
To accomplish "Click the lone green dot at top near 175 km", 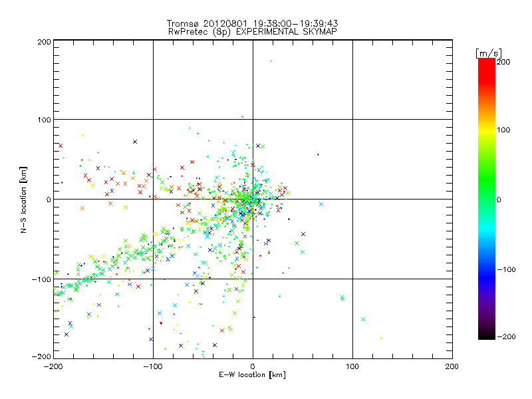I will pyautogui.click(x=271, y=61).
